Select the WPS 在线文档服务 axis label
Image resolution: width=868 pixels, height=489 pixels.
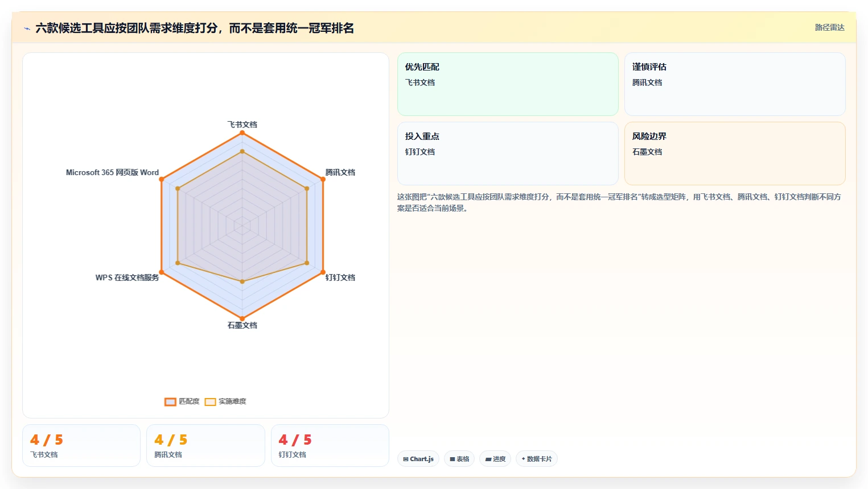coord(127,277)
